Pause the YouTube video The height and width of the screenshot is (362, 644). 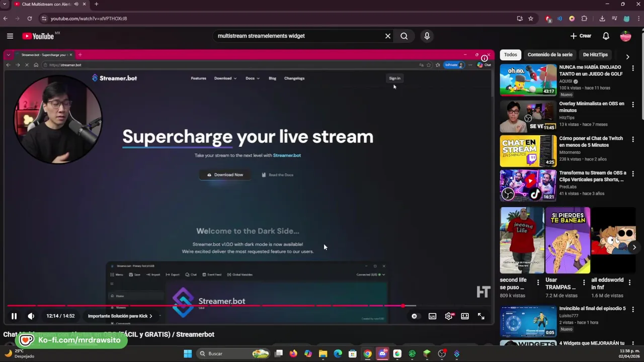point(14,316)
